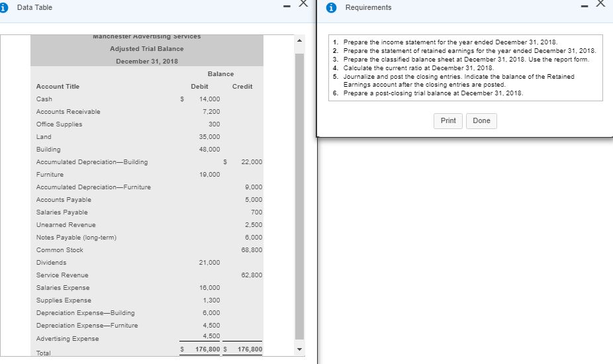Click the Debit column header
The image size is (613, 364).
coord(199,87)
